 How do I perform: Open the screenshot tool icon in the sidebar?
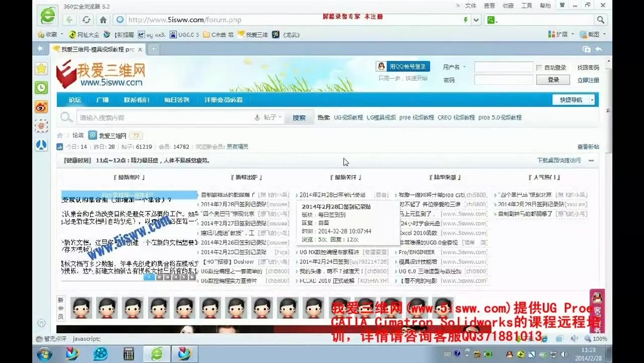(41, 127)
